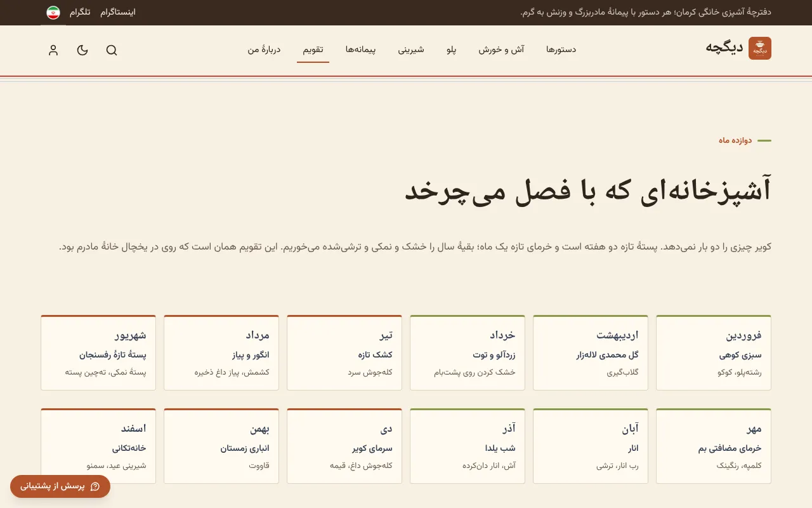Open the بهمن month card
Screen dimensions: 812x508
coord(221,446)
